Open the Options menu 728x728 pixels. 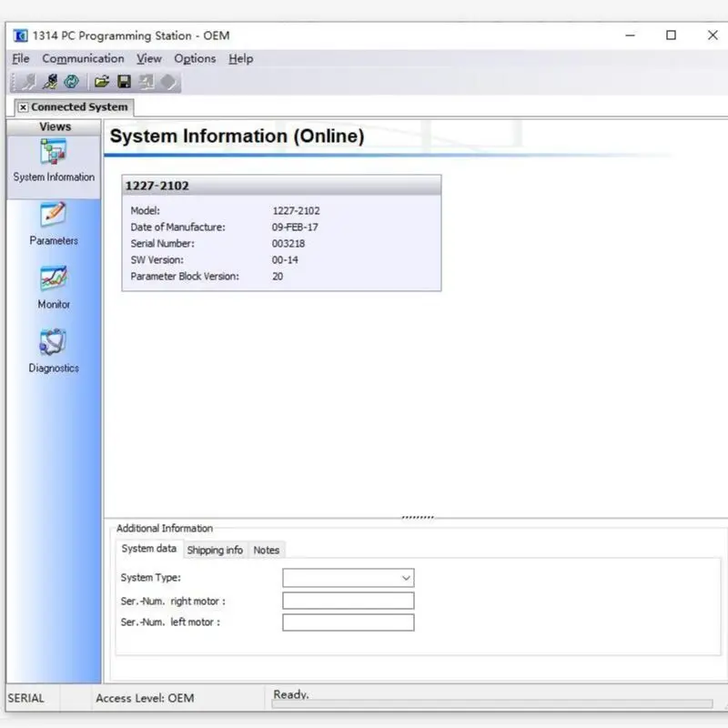point(195,59)
